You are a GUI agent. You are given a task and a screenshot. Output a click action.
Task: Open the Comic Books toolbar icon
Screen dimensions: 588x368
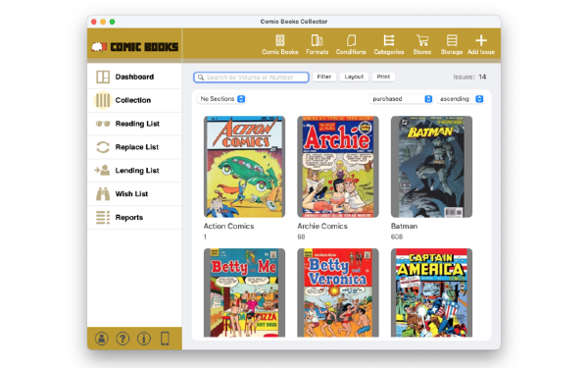click(x=280, y=40)
